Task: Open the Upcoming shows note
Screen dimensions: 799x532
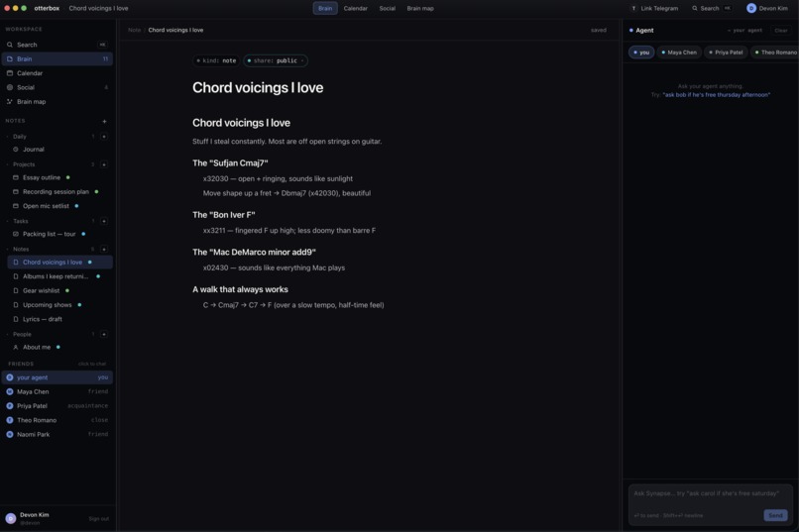Action: coord(60,305)
